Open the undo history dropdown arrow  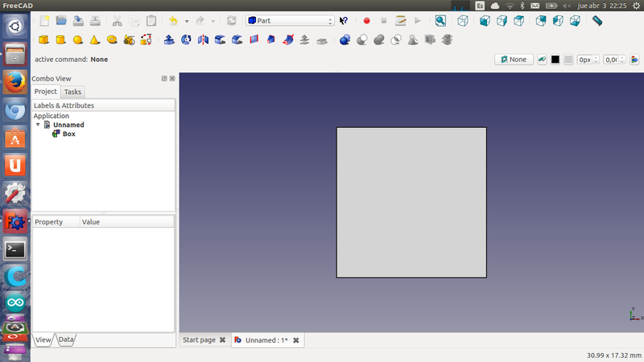click(x=186, y=21)
